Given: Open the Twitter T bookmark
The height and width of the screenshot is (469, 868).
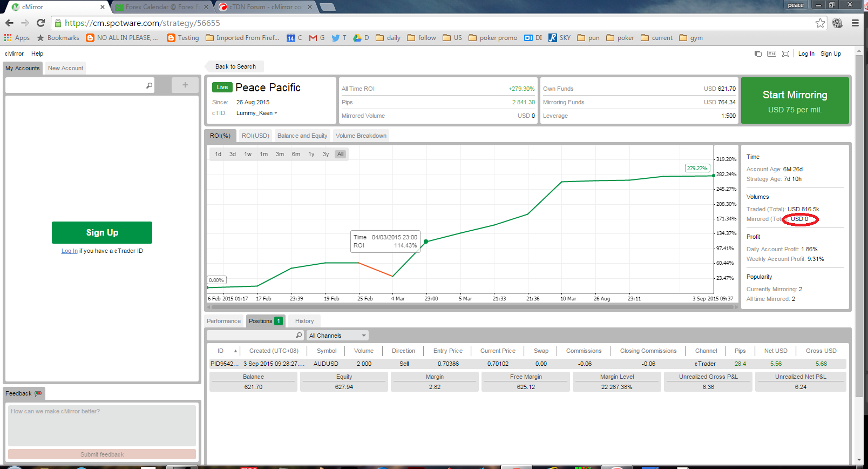Looking at the screenshot, I should pos(339,38).
